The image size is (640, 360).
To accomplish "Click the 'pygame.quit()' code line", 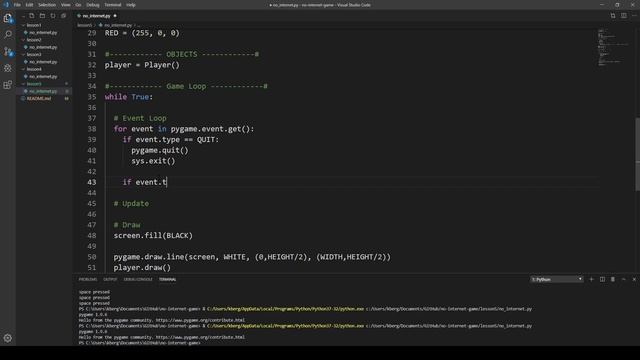I will click(160, 150).
